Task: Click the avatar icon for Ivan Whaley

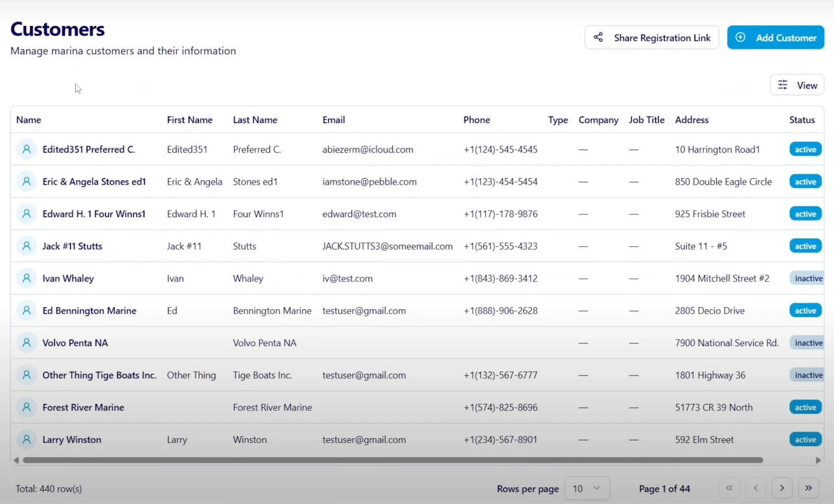Action: [x=27, y=278]
